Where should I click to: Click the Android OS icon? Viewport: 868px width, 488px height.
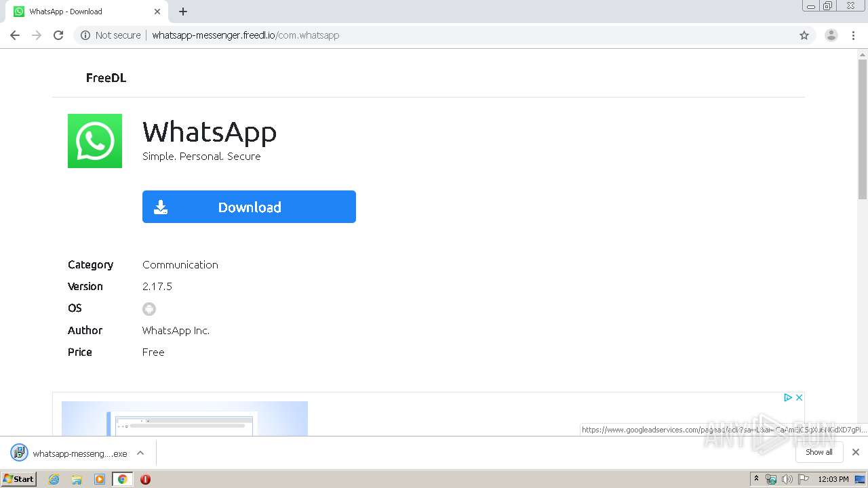pyautogui.click(x=149, y=309)
